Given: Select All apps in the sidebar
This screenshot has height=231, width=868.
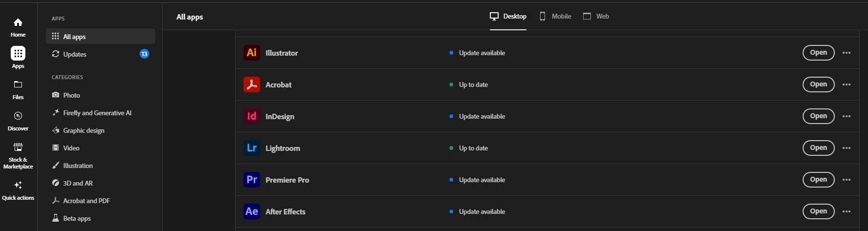Looking at the screenshot, I should 101,36.
